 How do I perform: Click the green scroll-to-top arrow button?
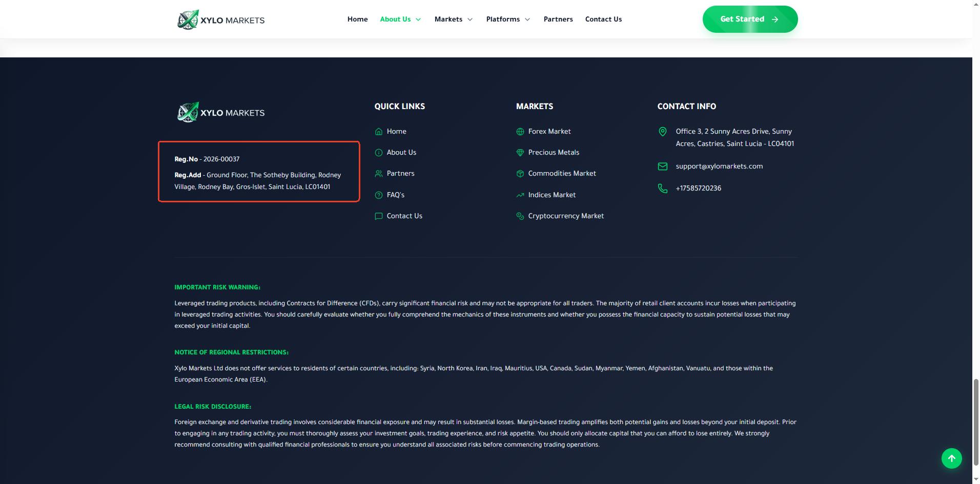tap(951, 458)
